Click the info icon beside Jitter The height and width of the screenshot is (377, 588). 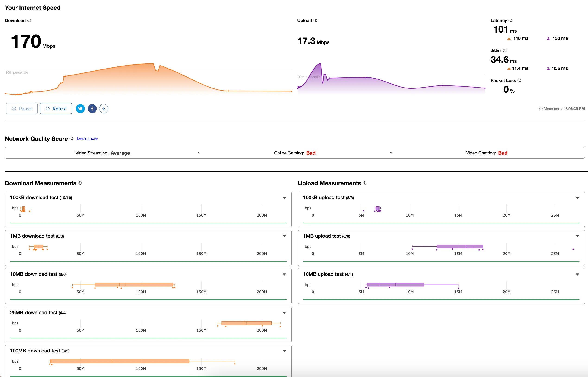click(505, 50)
